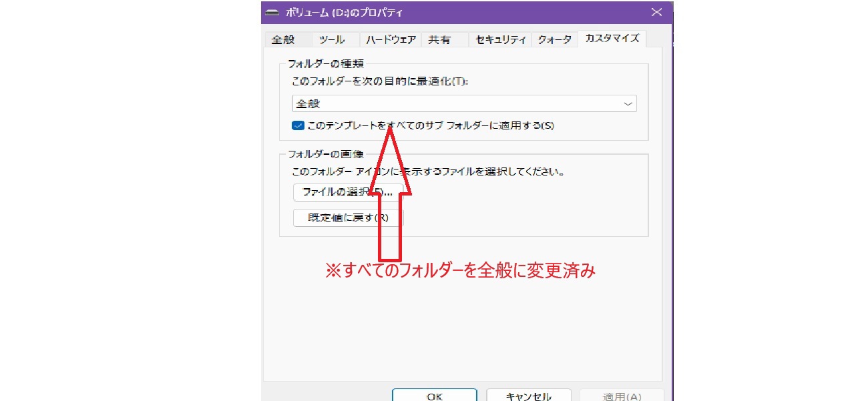This screenshot has width=868, height=401.
Task: Click the 既定値に戻す button
Action: (x=348, y=218)
